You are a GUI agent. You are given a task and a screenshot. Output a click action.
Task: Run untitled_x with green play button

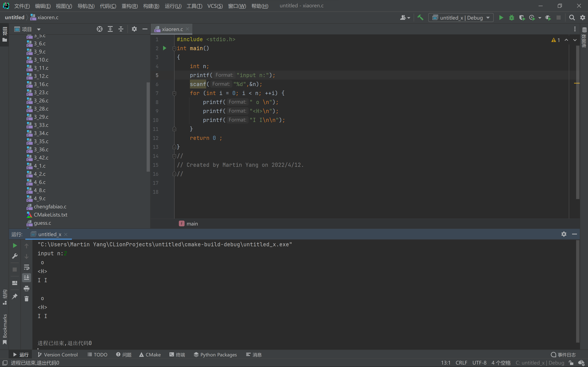point(501,18)
